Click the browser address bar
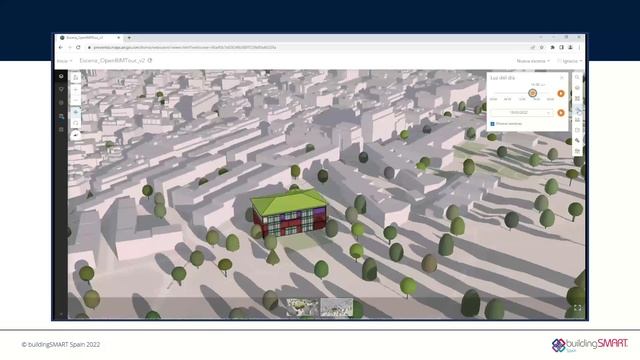Viewport: 640px width, 360px height. tap(306, 48)
